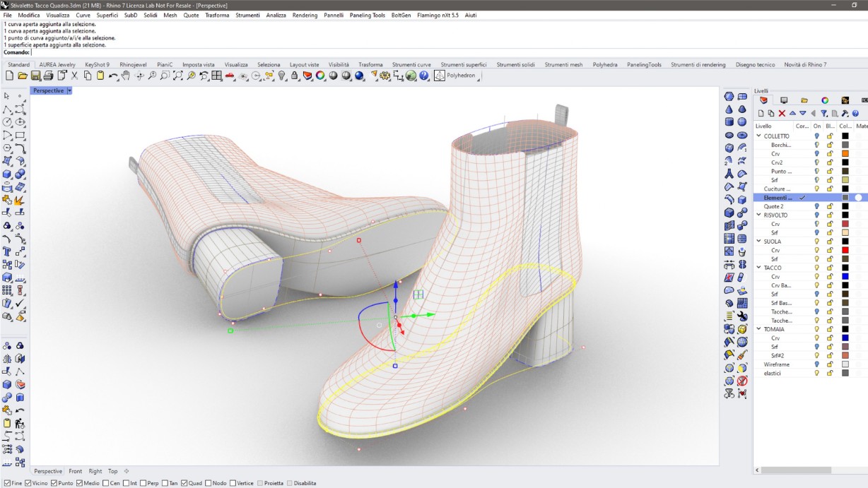Collapse the COLLETTO layer group

[759, 136]
